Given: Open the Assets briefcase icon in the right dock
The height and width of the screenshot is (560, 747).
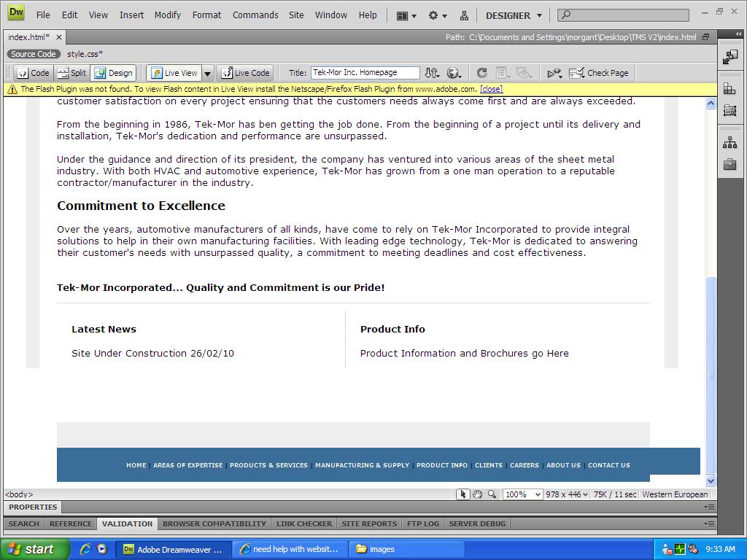Looking at the screenshot, I should pos(729,165).
